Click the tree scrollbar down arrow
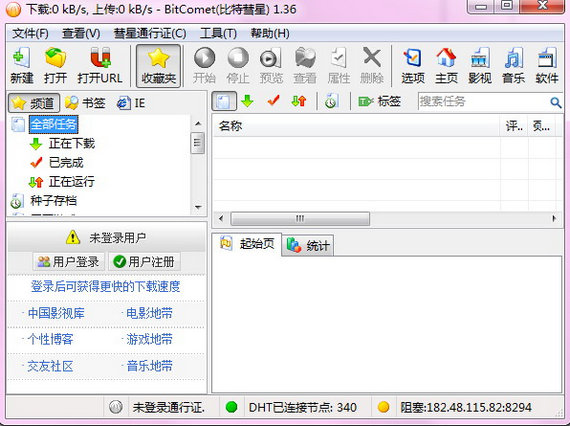The height and width of the screenshot is (426, 570). (198, 208)
